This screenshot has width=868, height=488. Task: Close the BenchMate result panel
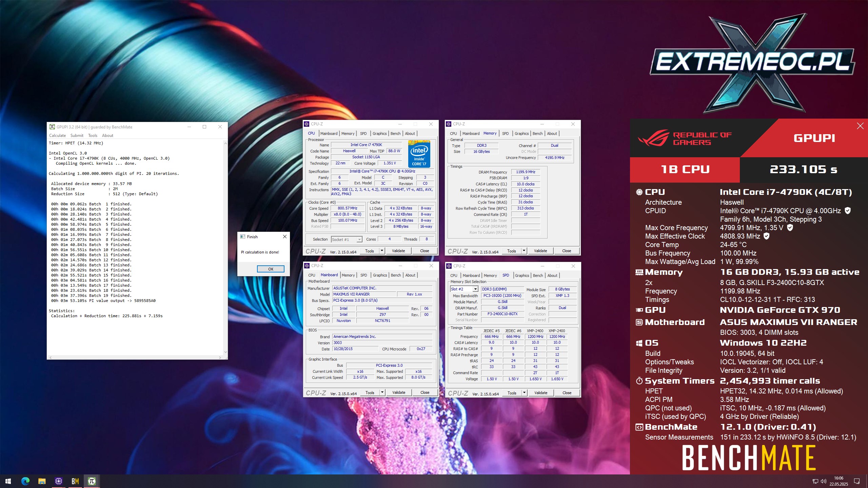coord(860,126)
